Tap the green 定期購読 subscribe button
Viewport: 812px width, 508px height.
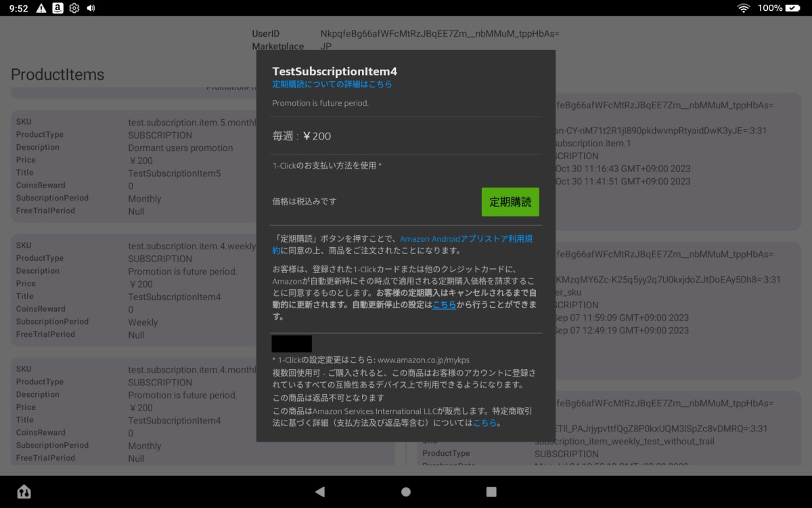[x=510, y=202]
